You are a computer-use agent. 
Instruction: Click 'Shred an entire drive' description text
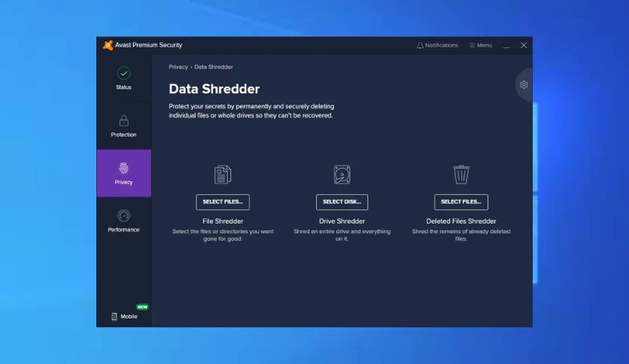coord(342,235)
